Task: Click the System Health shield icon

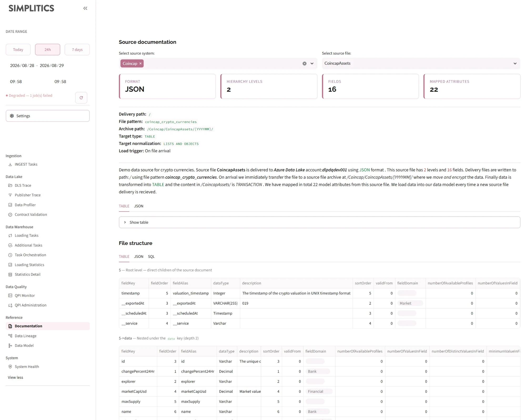Action: click(10, 367)
